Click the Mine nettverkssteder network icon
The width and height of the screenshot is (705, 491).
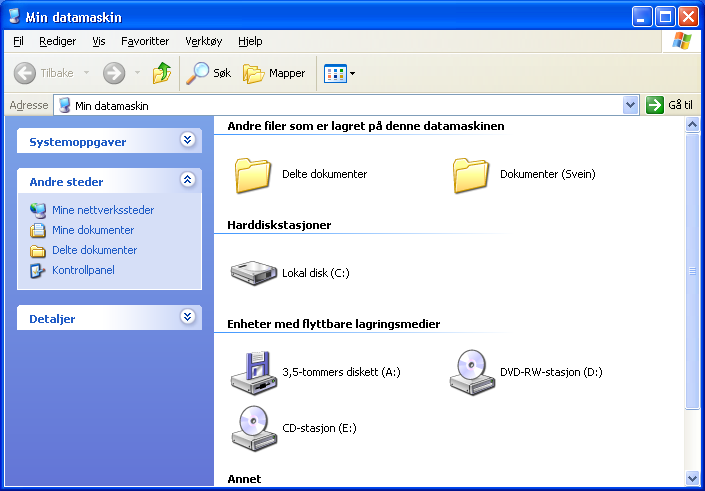[x=38, y=210]
